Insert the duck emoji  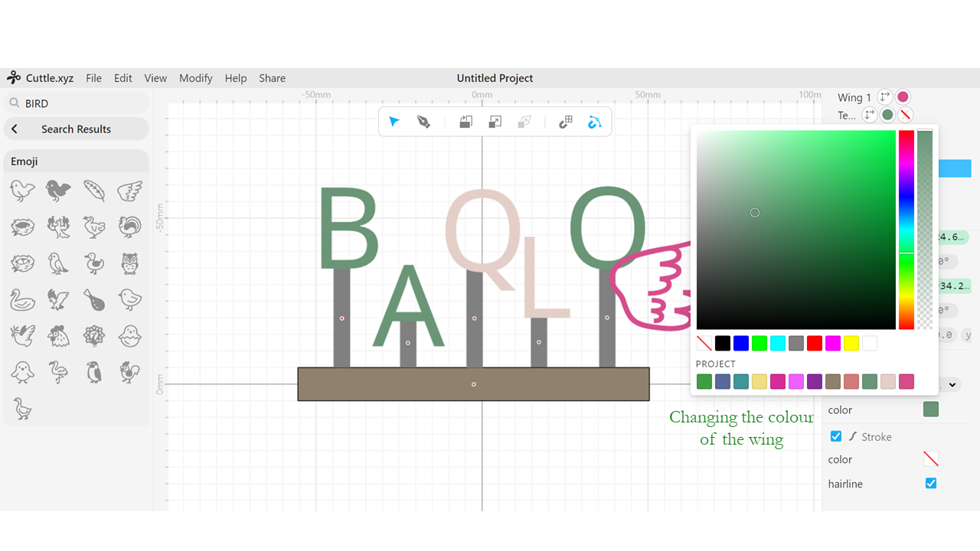pos(94,262)
